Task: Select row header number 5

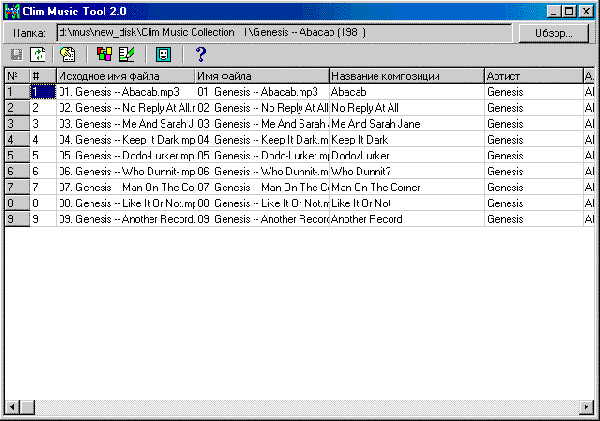Action: (16, 155)
